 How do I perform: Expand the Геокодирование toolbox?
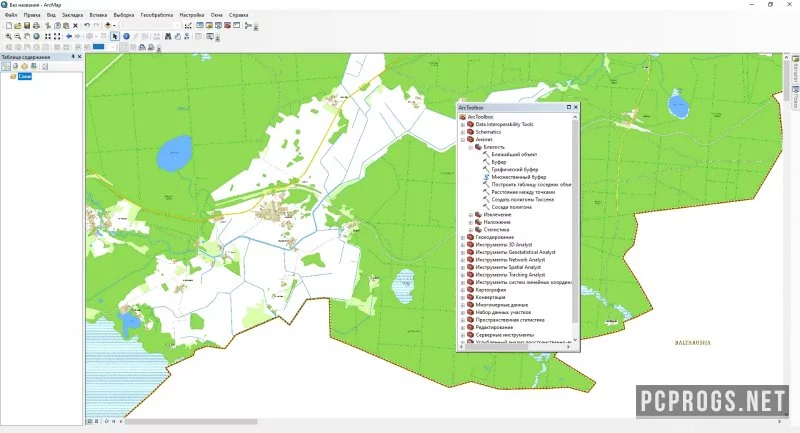click(463, 237)
